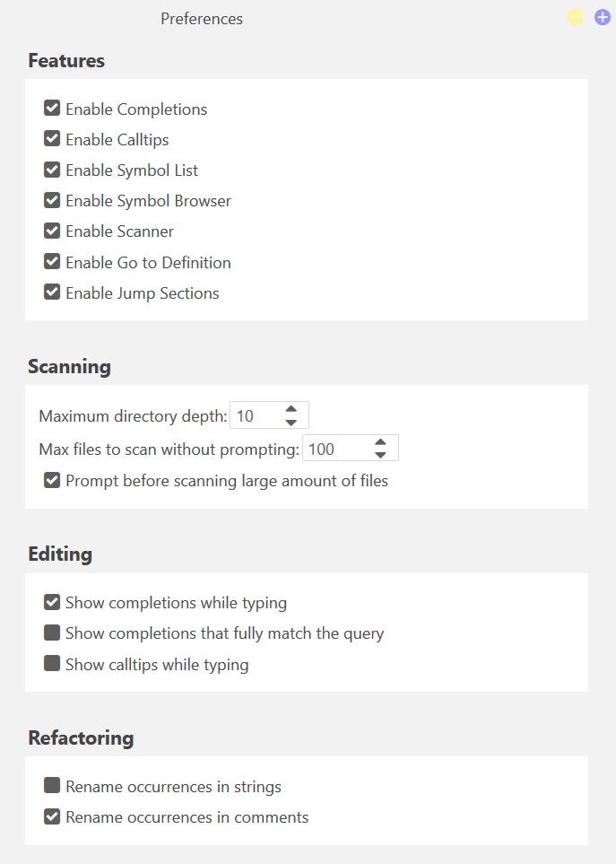Click the purple plus circle icon

coord(602,17)
